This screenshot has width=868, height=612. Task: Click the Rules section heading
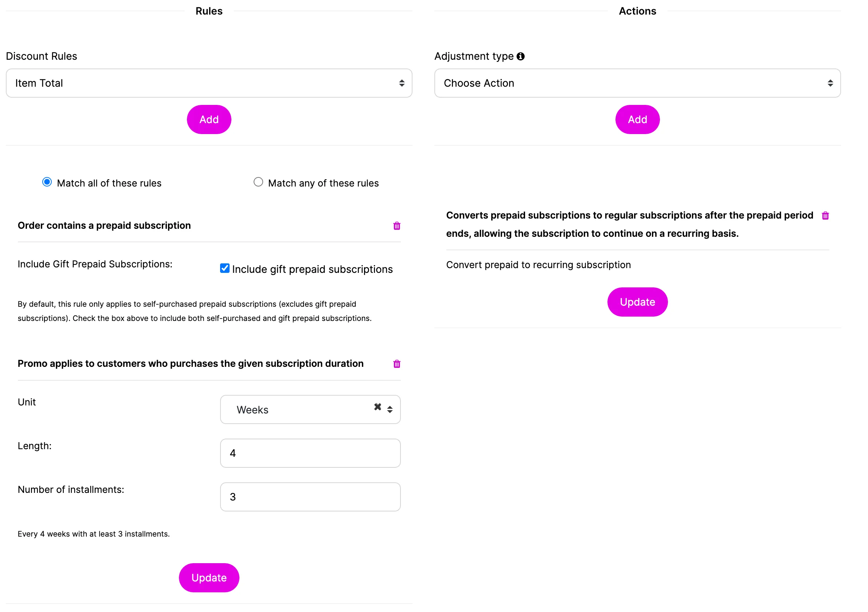click(x=209, y=11)
